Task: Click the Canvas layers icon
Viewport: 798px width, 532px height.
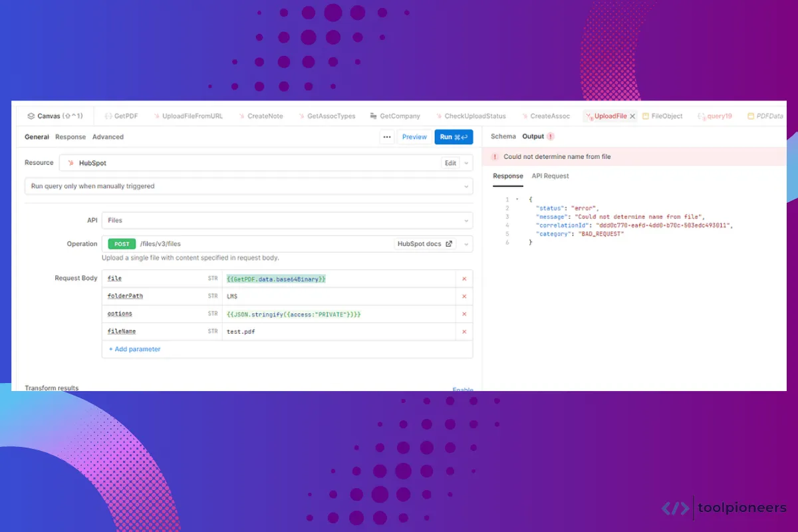Action: pos(31,116)
